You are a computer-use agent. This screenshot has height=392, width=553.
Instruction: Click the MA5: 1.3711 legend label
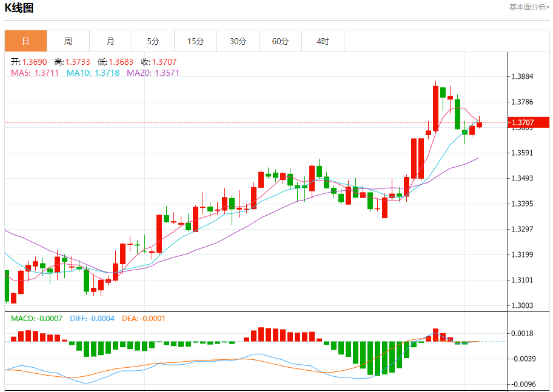(35, 73)
